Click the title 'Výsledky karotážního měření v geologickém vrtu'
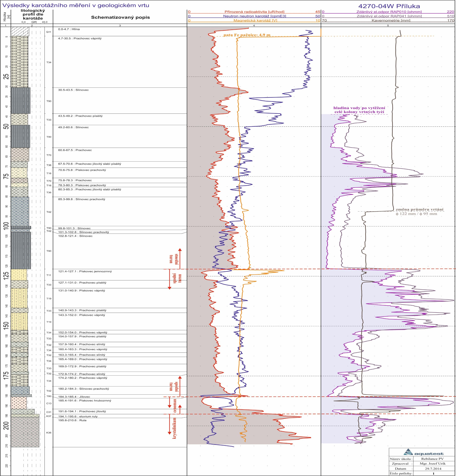Screen dimensions: 456x476 (x=76, y=5)
